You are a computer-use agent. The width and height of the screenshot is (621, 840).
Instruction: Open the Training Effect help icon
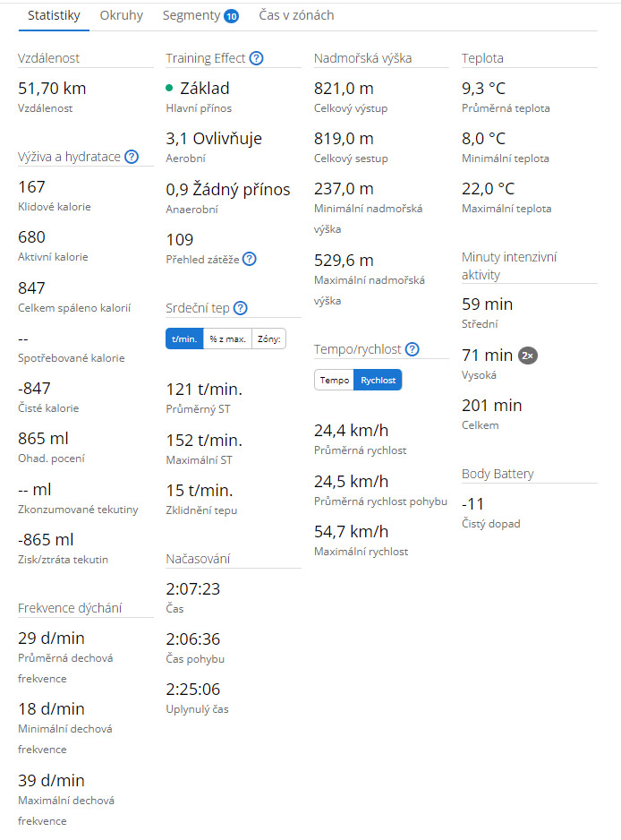(x=257, y=58)
